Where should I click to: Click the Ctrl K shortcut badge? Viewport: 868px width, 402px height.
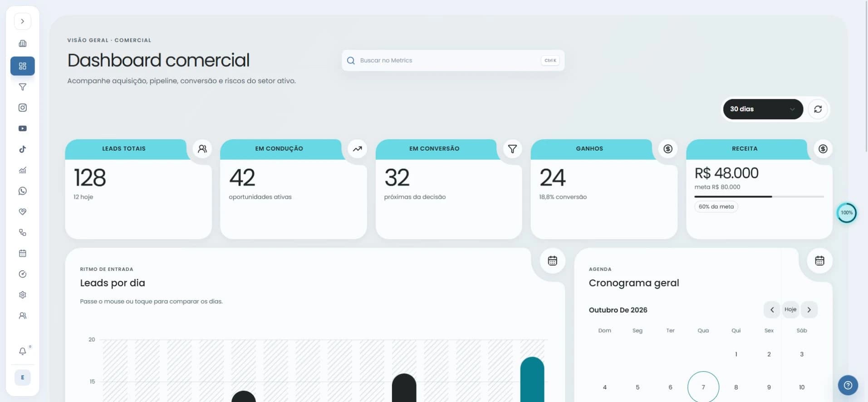click(550, 60)
